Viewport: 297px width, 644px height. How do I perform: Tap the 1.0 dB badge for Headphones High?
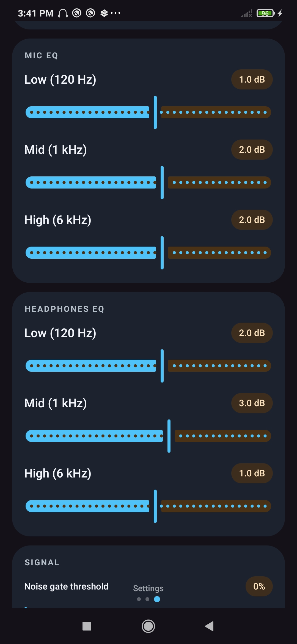[252, 473]
